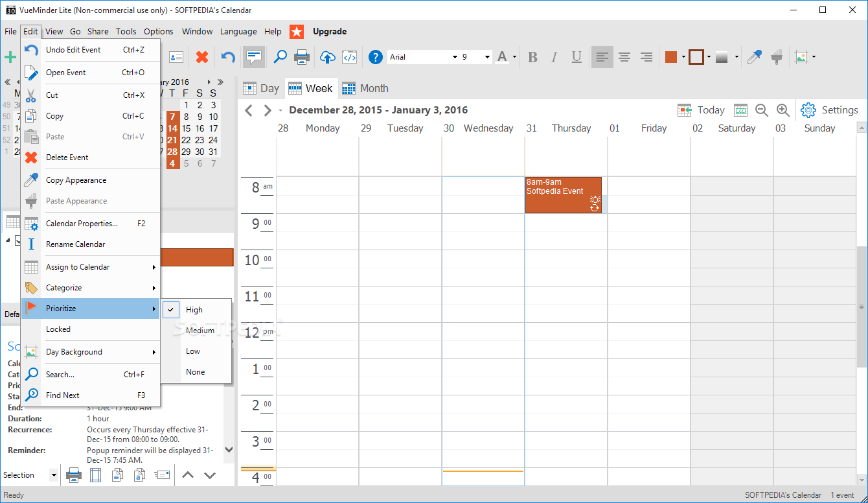
Task: Zoom out the calendar view
Action: pos(762,110)
